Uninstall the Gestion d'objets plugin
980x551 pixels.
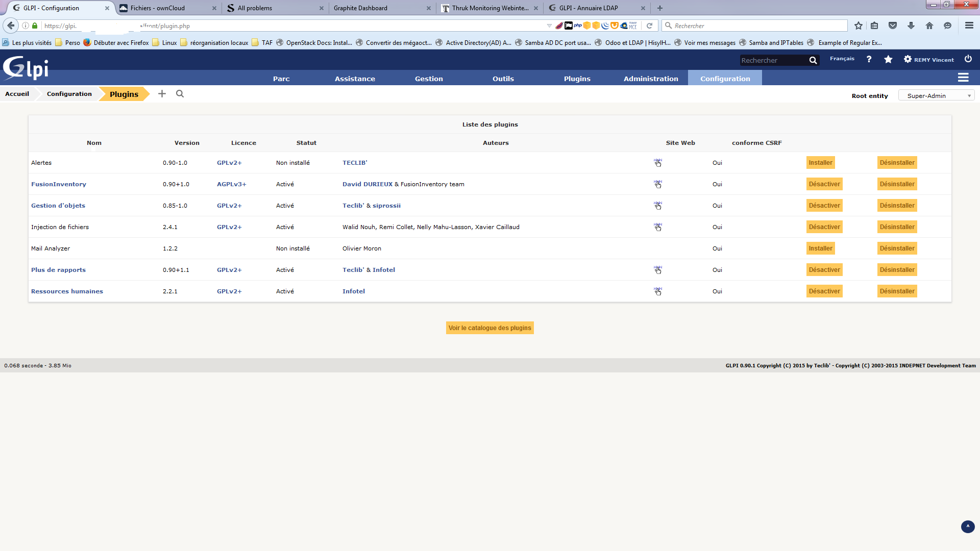[x=897, y=206]
